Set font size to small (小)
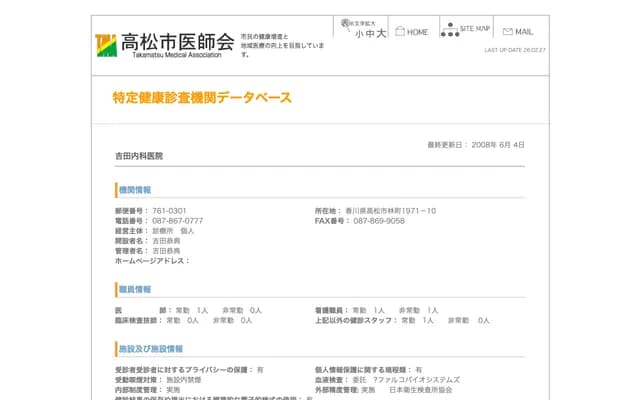 click(359, 34)
